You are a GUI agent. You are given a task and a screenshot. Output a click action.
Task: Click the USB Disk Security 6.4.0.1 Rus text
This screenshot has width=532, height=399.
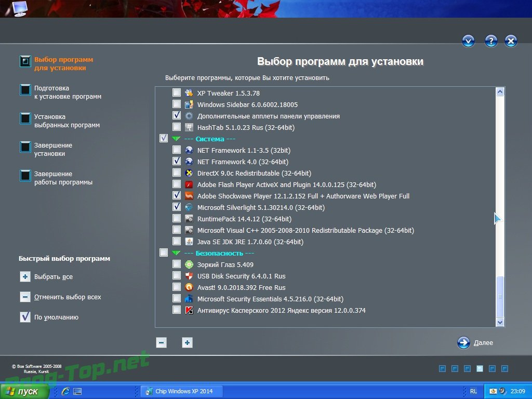(241, 276)
